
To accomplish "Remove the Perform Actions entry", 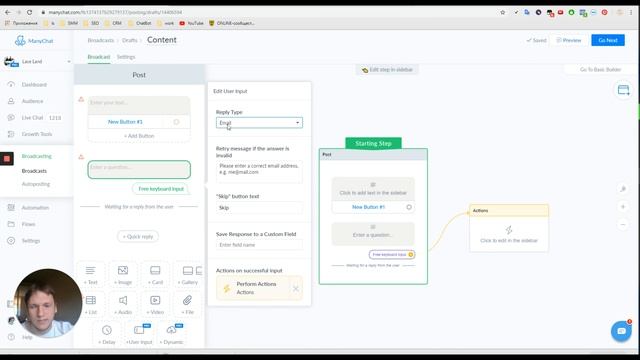I will coord(296,289).
